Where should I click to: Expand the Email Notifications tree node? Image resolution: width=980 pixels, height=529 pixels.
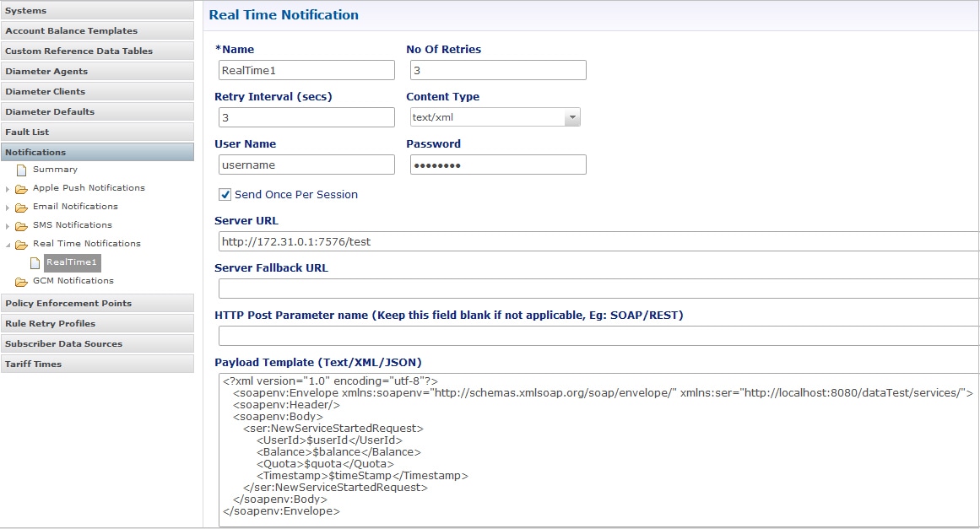(8, 207)
